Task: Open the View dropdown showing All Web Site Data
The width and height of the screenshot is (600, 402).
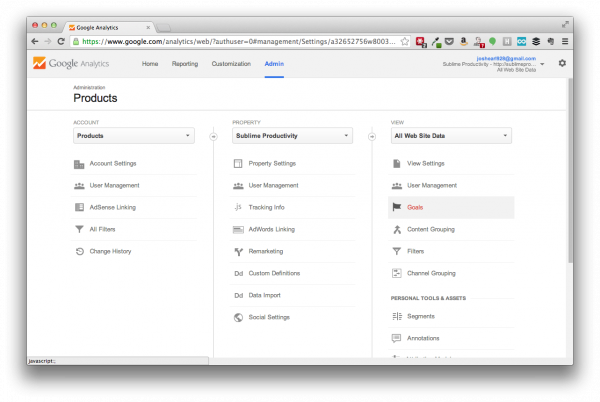Action: 451,136
